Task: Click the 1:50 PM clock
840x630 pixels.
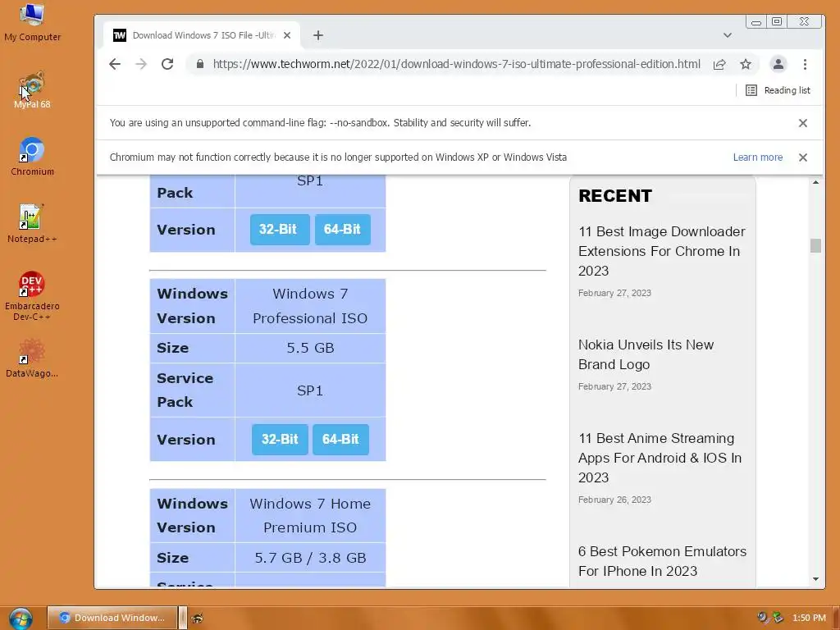Action: (809, 618)
